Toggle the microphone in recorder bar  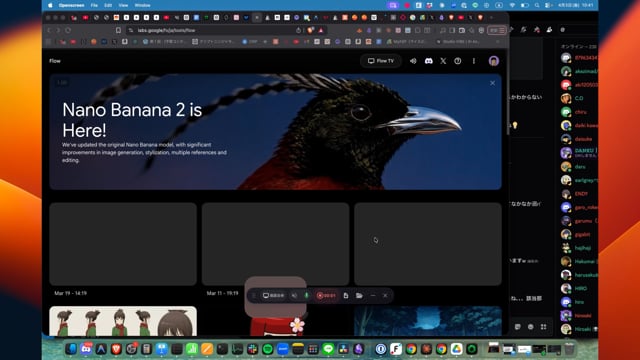tap(307, 296)
